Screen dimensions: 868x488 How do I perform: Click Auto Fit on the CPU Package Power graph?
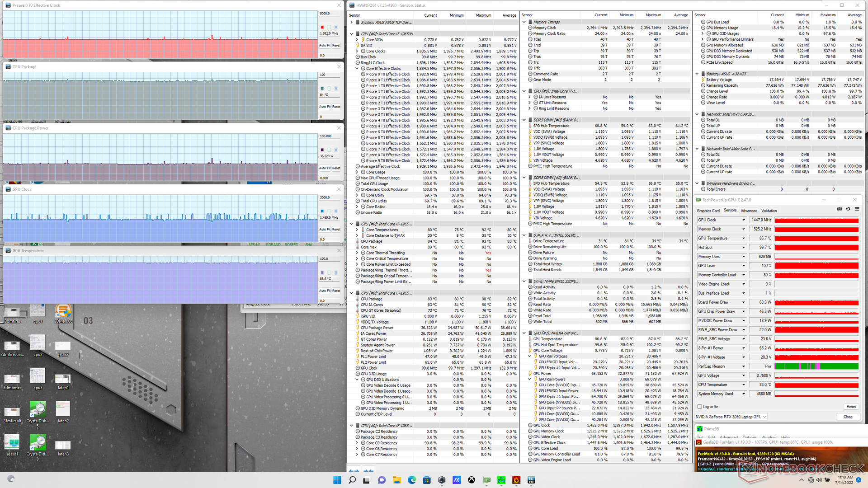click(x=325, y=168)
